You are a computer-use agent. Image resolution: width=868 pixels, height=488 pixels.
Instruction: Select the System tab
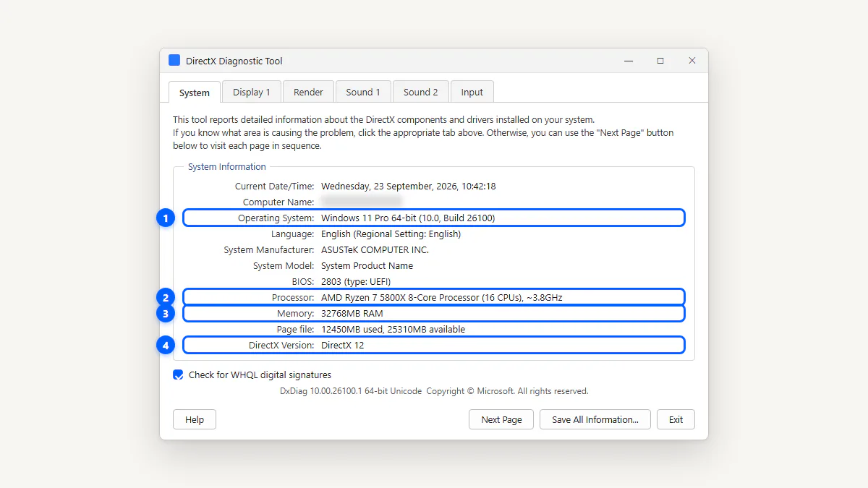click(x=195, y=93)
